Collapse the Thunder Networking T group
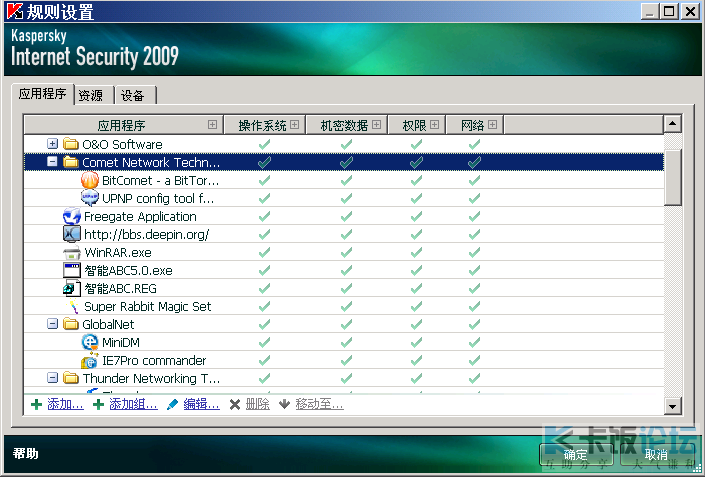The image size is (705, 477). click(x=53, y=378)
